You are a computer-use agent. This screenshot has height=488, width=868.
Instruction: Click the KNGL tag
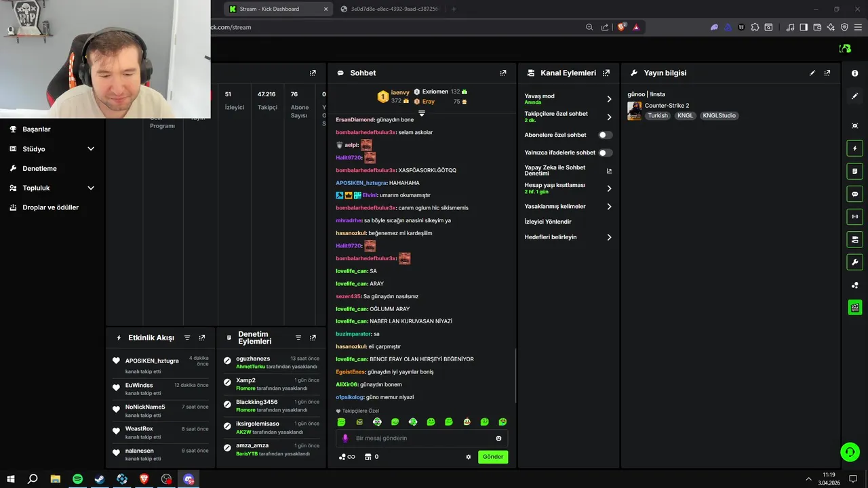(x=685, y=116)
